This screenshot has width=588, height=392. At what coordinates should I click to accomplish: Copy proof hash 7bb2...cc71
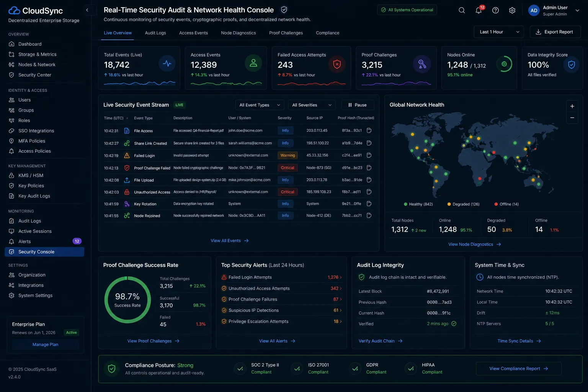(369, 216)
